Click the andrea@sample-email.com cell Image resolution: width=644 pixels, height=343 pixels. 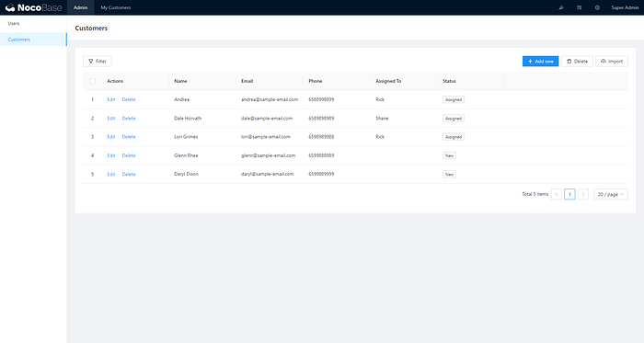pyautogui.click(x=270, y=99)
